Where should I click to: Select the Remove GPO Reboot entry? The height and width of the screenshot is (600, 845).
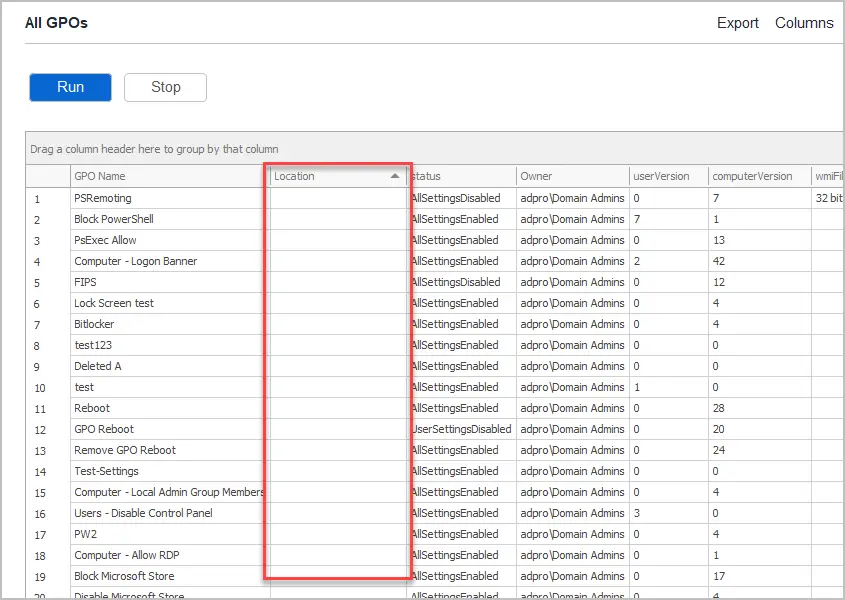click(x=125, y=451)
